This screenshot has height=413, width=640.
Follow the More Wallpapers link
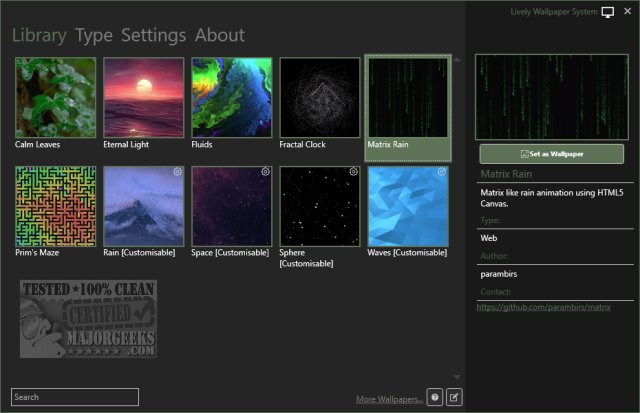389,399
